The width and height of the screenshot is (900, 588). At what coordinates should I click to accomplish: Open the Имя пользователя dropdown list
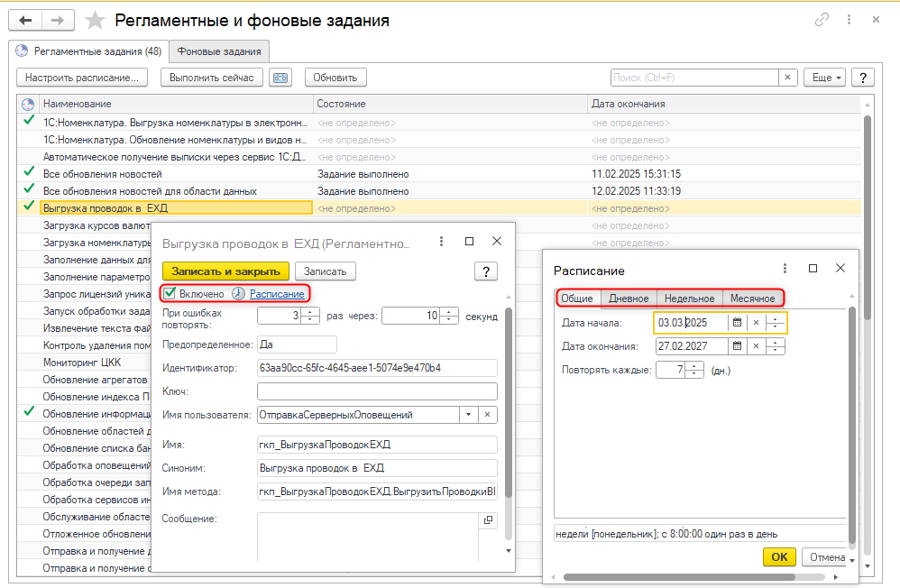(x=468, y=415)
